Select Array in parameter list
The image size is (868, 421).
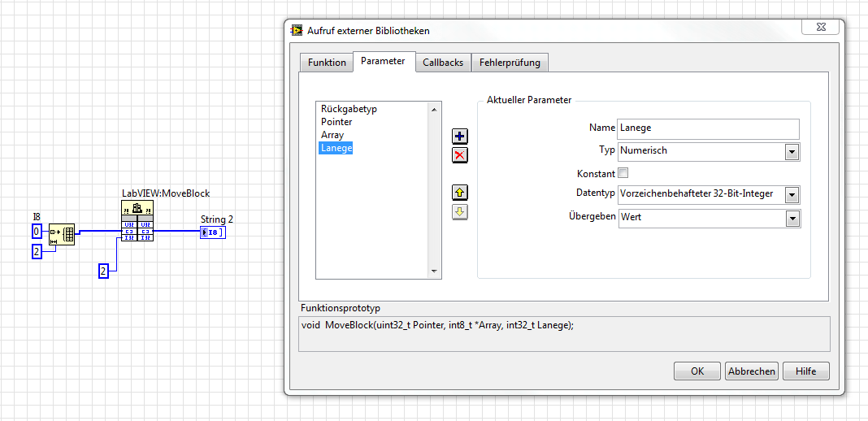pos(332,135)
